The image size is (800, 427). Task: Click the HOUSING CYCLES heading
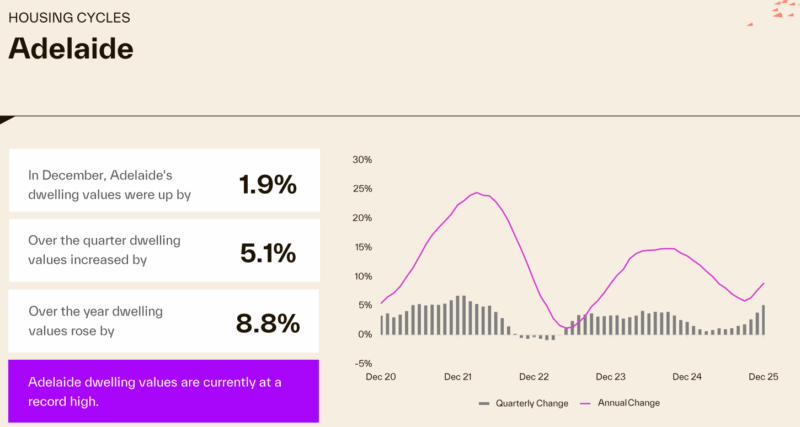tap(69, 18)
